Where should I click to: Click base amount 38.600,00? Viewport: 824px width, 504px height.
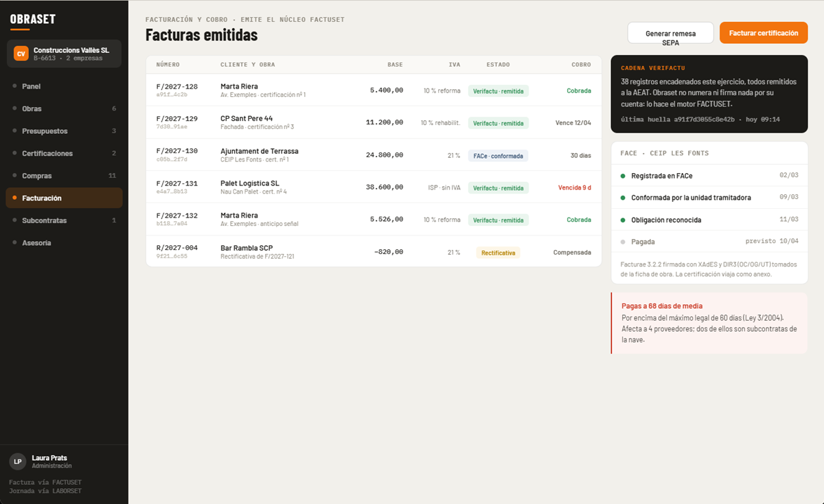pos(385,187)
